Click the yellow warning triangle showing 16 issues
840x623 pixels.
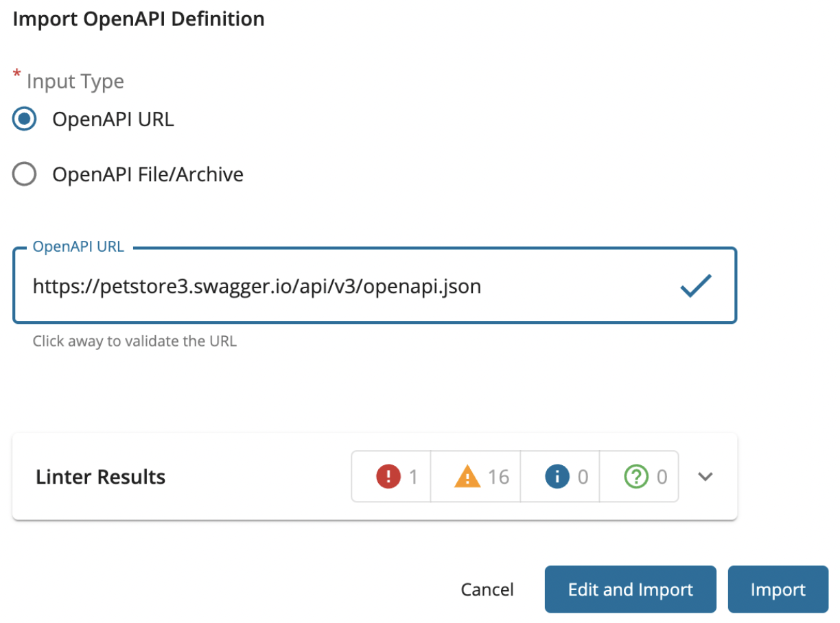click(467, 476)
